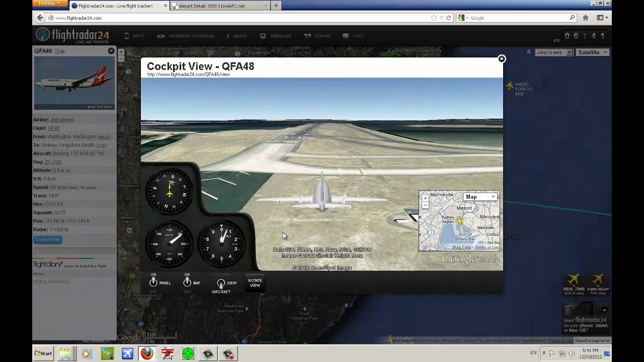Open the Database menu item

(276, 36)
